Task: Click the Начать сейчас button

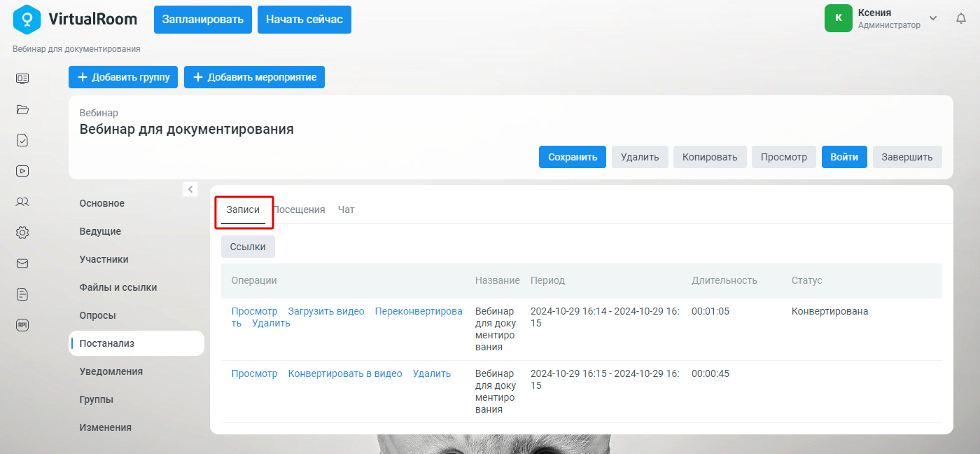Action: (304, 19)
